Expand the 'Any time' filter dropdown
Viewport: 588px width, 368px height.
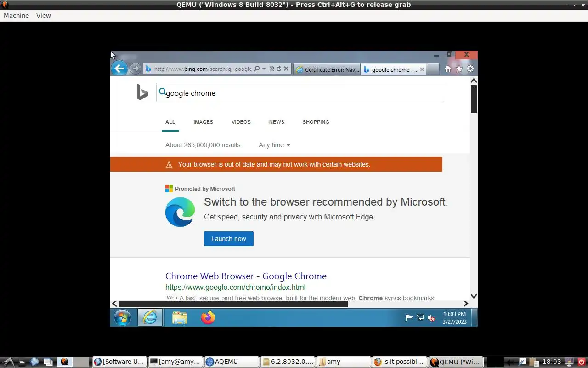click(275, 145)
